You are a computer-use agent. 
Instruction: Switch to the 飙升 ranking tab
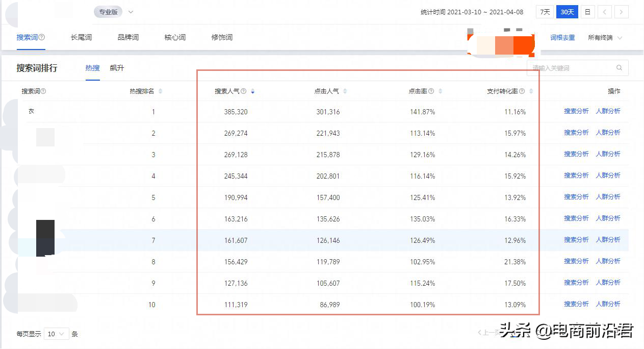tap(117, 67)
